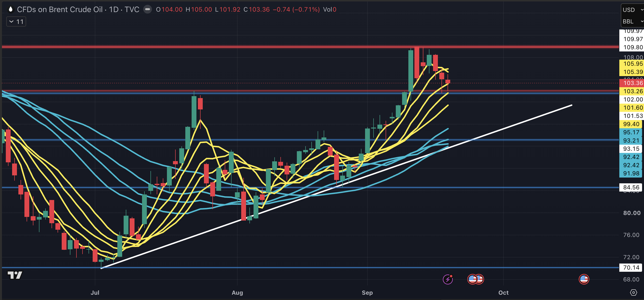Viewport: 644px width, 300px height.
Task: Click the red 103.36 current price label
Action: coord(631,83)
